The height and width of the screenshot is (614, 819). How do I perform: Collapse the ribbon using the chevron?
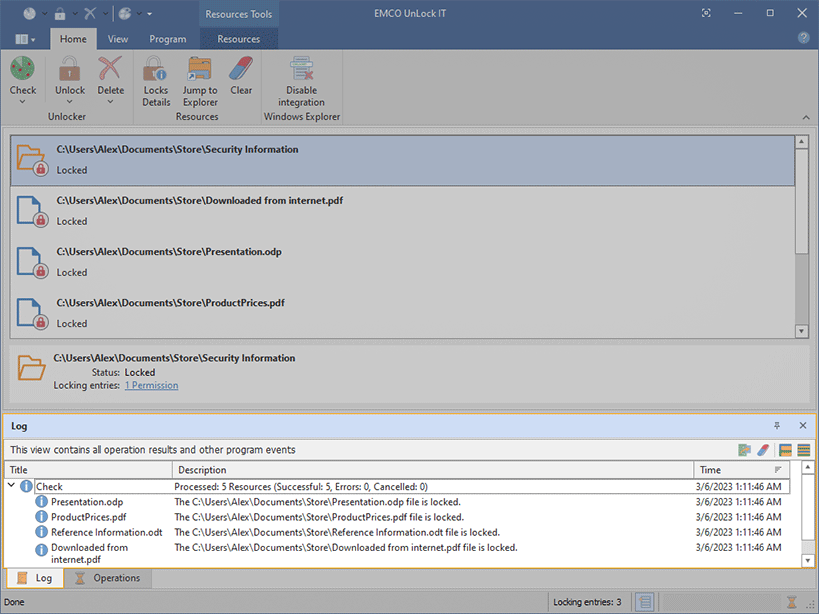pyautogui.click(x=806, y=118)
